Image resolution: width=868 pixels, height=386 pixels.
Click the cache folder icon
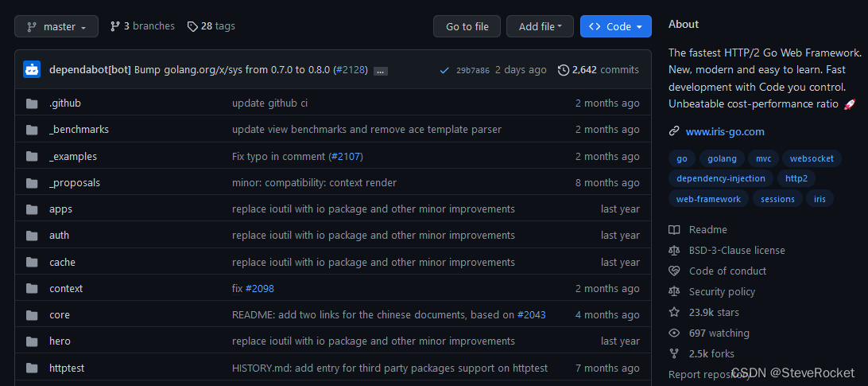point(32,263)
